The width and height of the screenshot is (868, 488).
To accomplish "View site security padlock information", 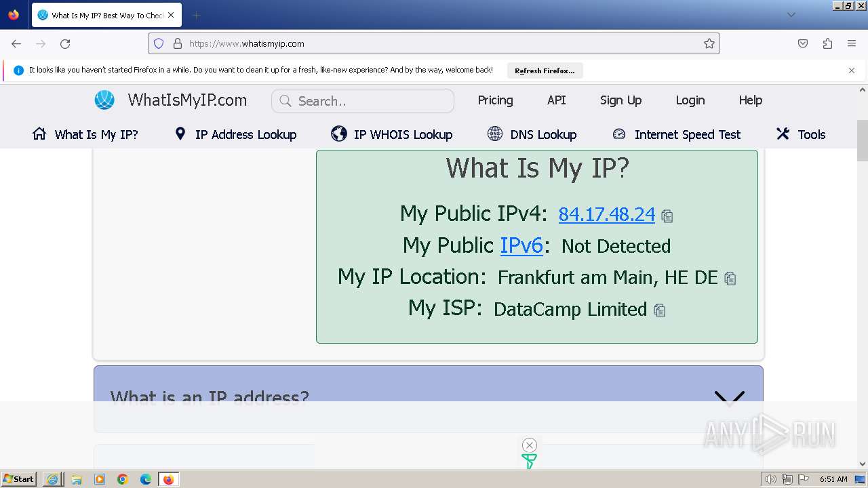I will [178, 43].
